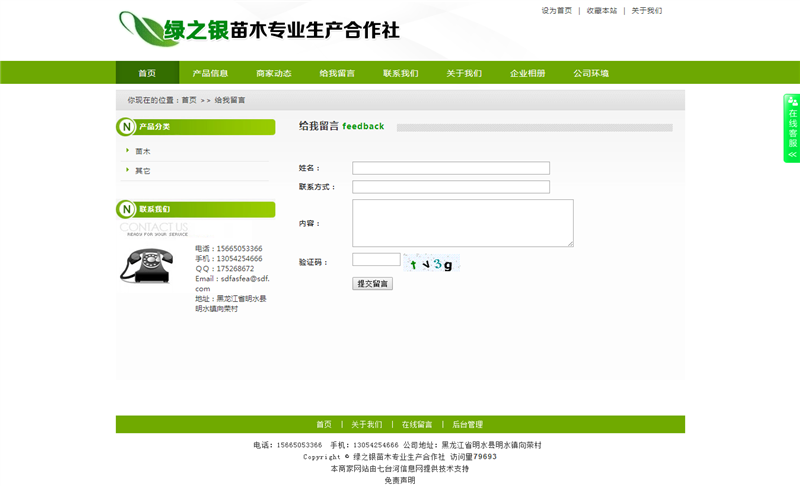
Task: Select 企业相册 in the navigation bar
Action: pos(528,73)
